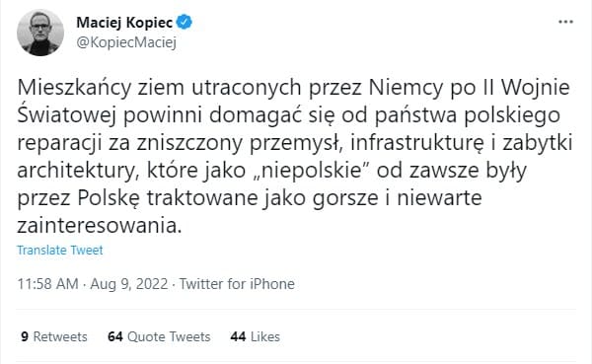
Task: Show the 44 Likes list
Action: click(x=256, y=336)
